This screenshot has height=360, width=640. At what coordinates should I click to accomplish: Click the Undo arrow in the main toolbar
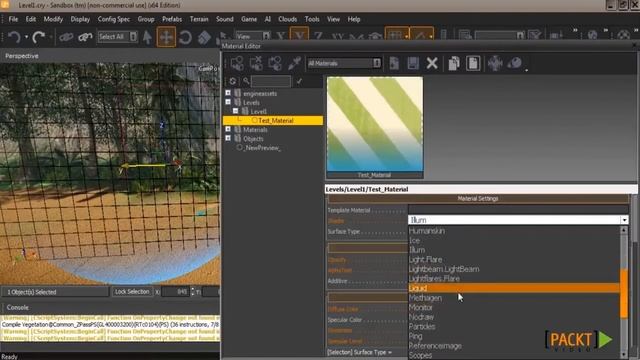pos(14,37)
